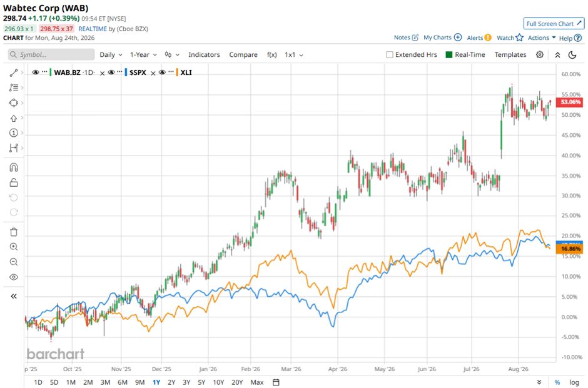Viewport: 588px width, 388px height.
Task: Open My Charts
Action: (442, 37)
